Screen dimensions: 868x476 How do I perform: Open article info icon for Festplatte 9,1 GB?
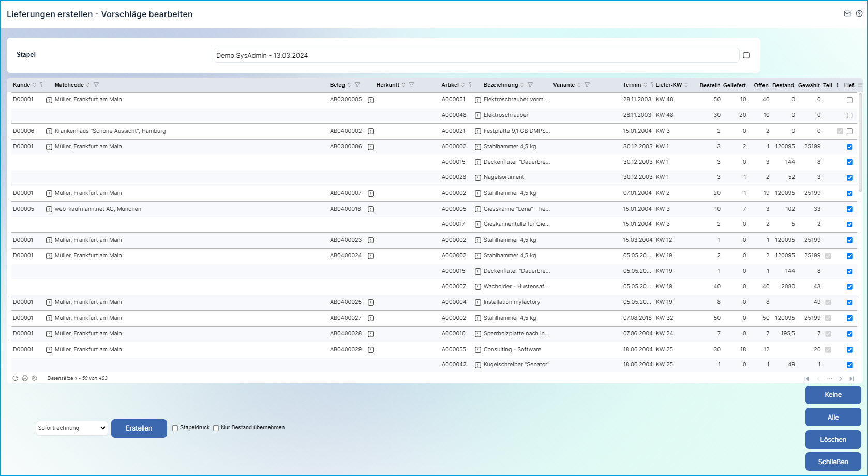[x=478, y=131]
